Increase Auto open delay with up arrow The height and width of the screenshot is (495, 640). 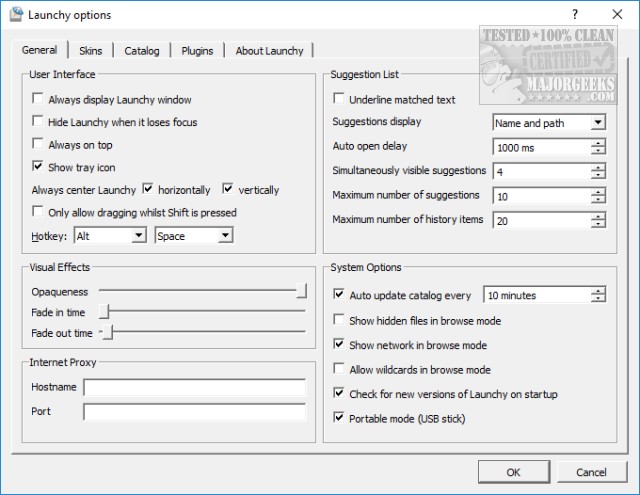(x=598, y=143)
